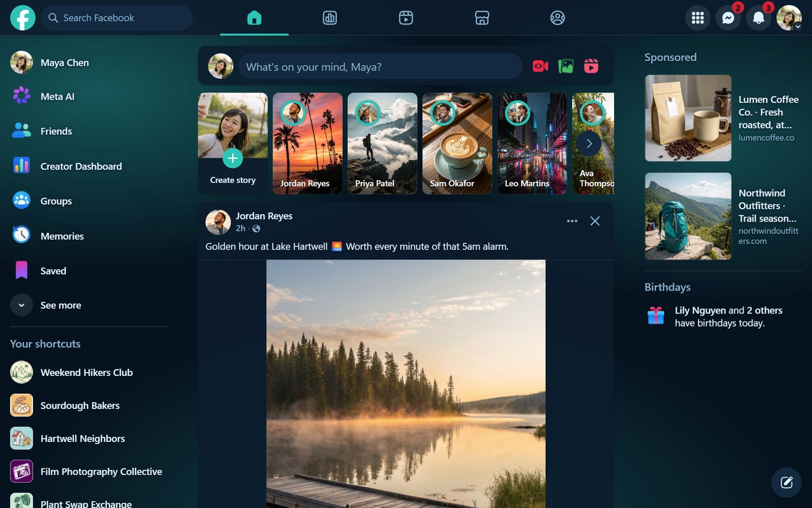Switch to the profile circle tab

558,18
